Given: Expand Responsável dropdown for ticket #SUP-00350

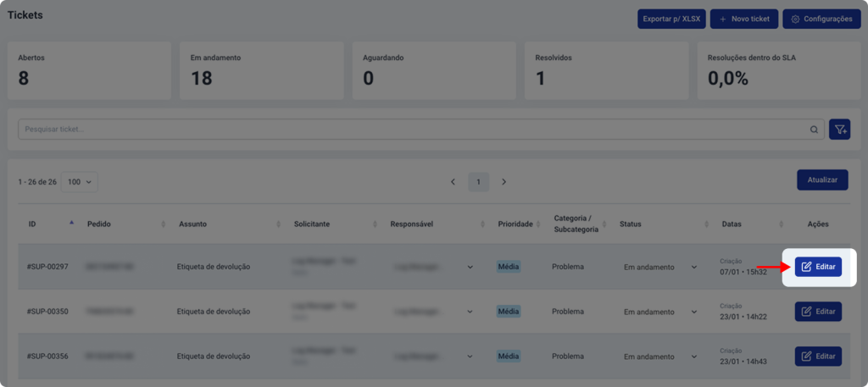Looking at the screenshot, I should coord(470,312).
